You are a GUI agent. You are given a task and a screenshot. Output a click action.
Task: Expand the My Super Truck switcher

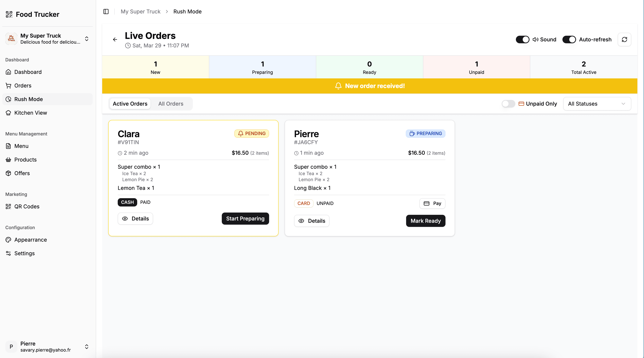86,39
